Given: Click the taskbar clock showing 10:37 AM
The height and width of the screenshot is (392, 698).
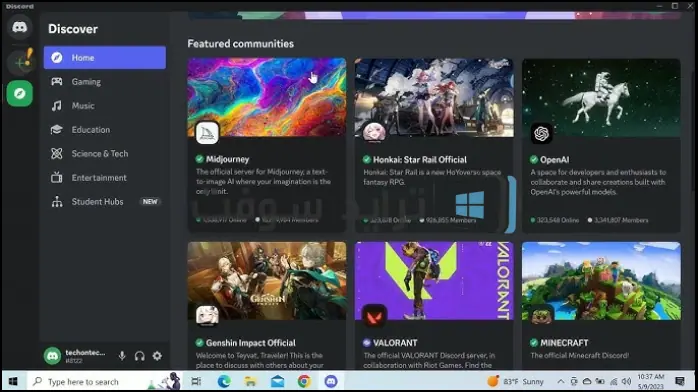Looking at the screenshot, I should click(650, 381).
